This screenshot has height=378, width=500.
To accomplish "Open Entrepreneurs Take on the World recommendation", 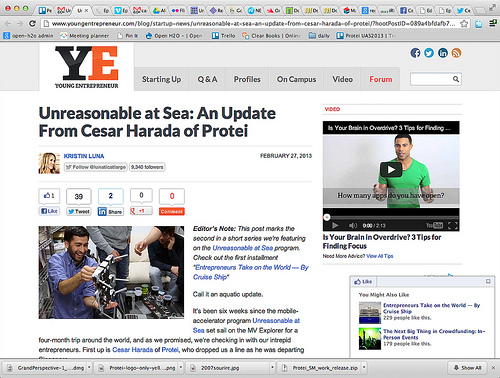I will pos(431,308).
